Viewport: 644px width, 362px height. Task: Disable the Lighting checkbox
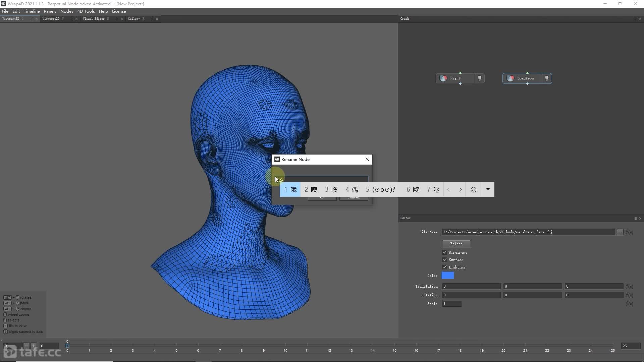tap(445, 267)
